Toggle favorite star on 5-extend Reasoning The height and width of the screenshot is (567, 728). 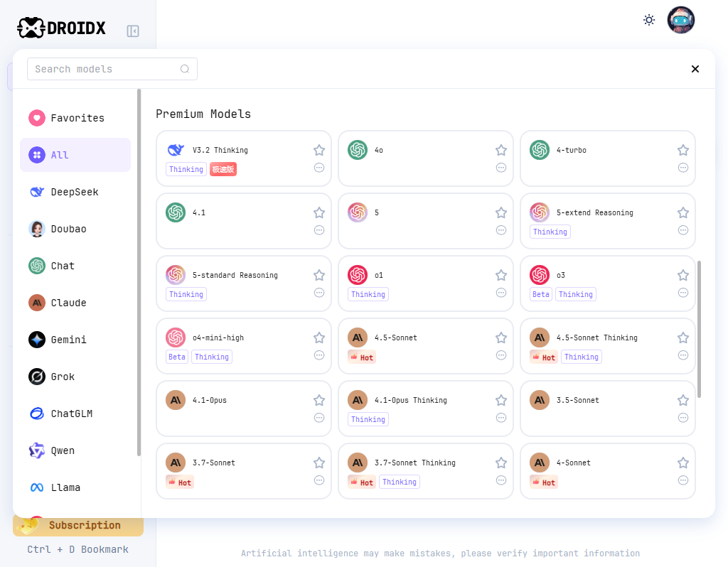[683, 212]
